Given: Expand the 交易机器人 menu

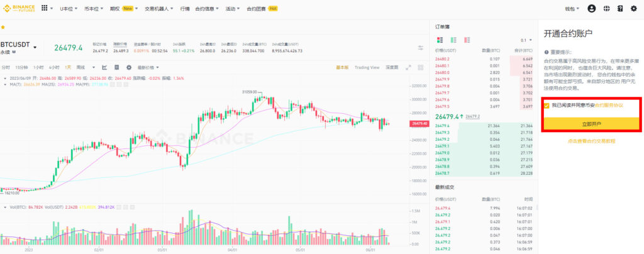Looking at the screenshot, I should pos(159,9).
